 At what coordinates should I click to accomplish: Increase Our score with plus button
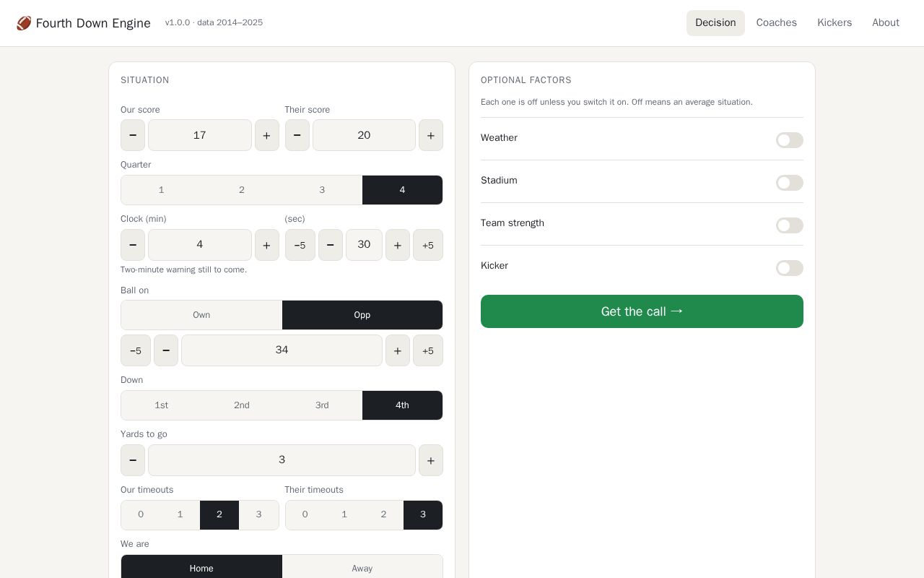267,135
